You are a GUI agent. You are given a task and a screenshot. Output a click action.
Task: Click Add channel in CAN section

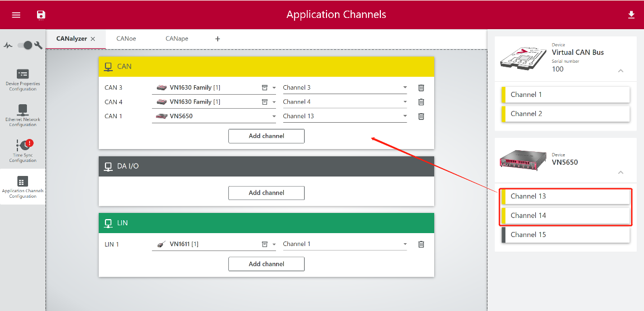click(266, 136)
